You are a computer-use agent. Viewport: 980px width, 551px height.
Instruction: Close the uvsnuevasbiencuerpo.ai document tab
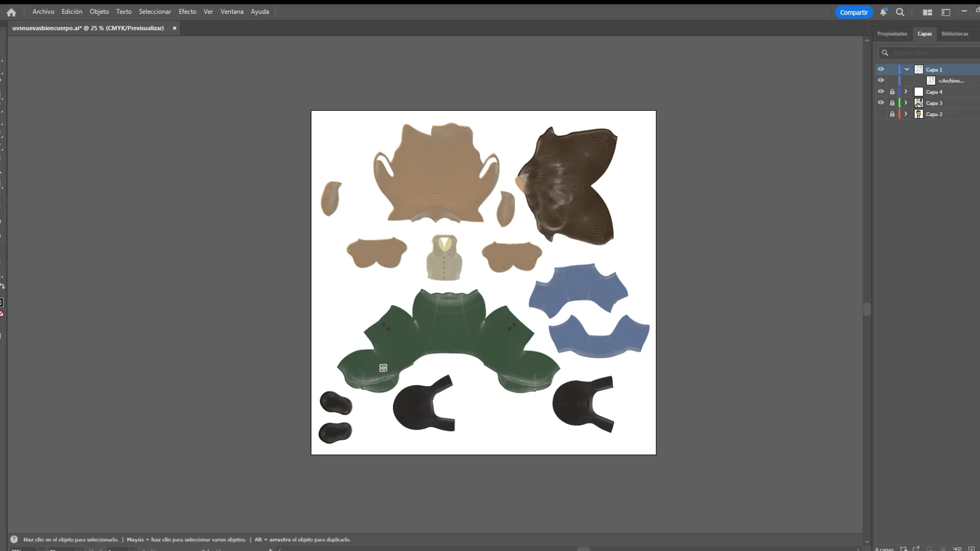pos(175,28)
